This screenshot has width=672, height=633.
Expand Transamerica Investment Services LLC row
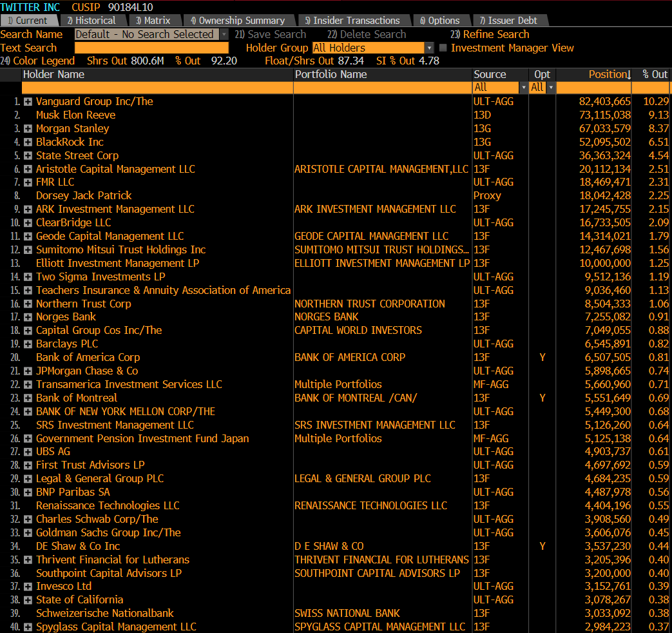[28, 385]
